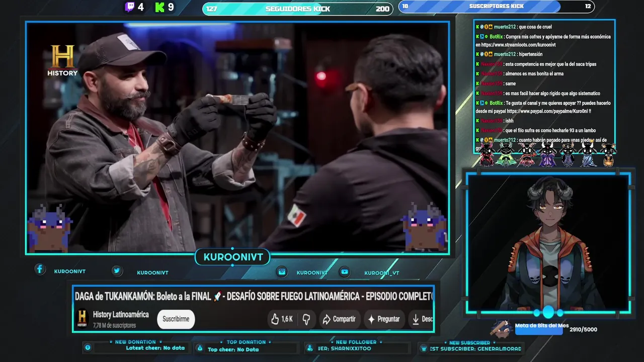Click the History Latinoamérica channel avatar
This screenshot has height=362, width=644.
(82, 319)
